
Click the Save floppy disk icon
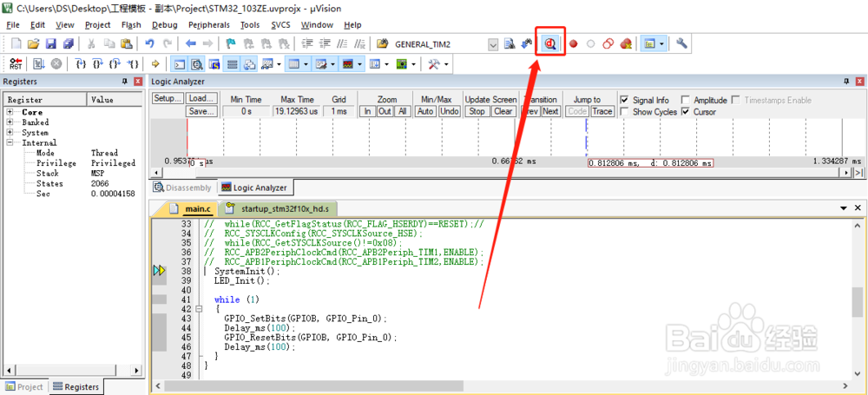51,43
